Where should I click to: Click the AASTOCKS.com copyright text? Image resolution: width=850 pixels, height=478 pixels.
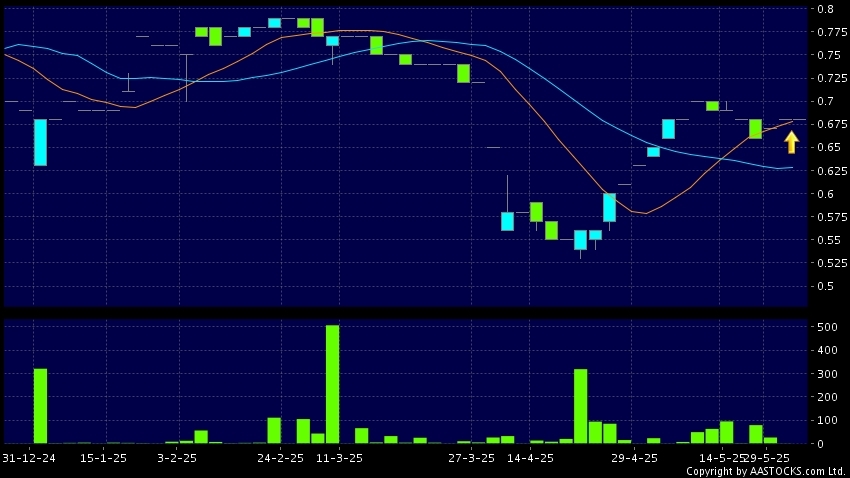tap(766, 471)
